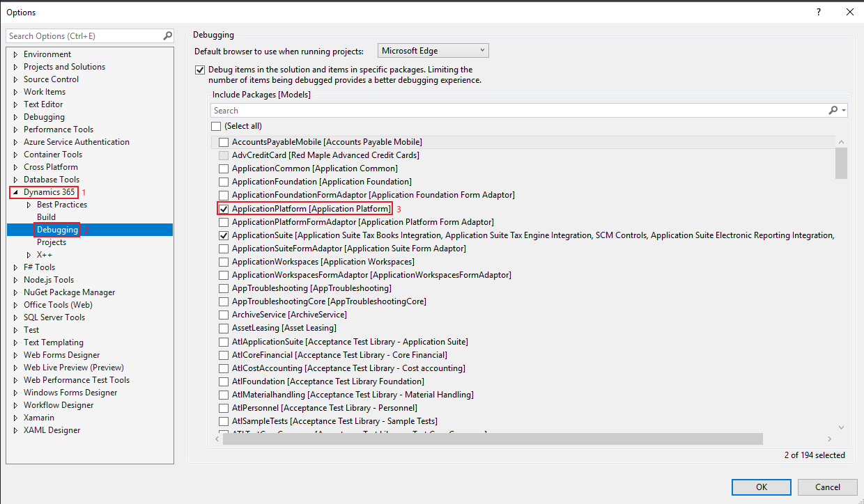Select Build under Dynamics 365
This screenshot has height=504, width=864.
(46, 217)
